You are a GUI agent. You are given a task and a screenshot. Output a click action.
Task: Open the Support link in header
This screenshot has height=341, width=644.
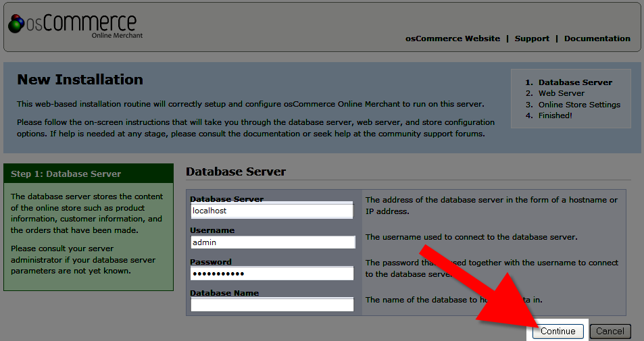coord(532,38)
